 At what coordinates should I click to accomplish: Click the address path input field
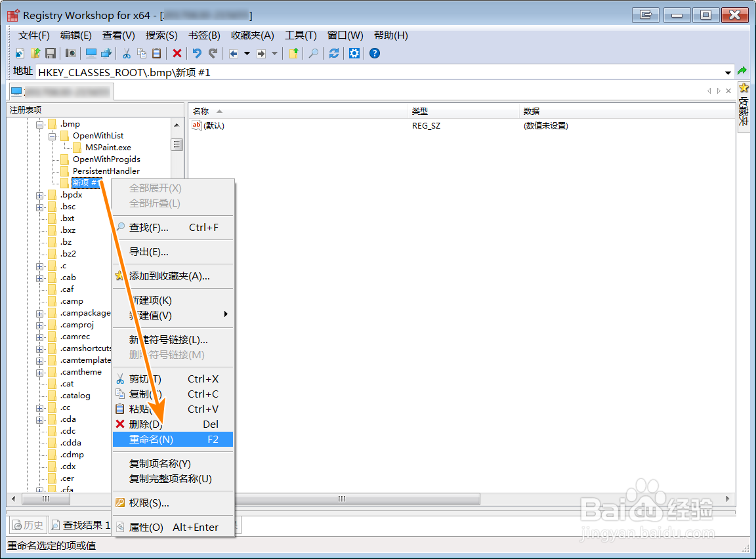click(379, 73)
